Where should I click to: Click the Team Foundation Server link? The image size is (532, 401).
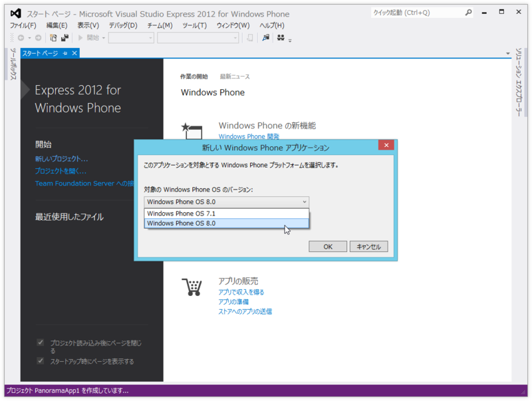[x=84, y=184]
